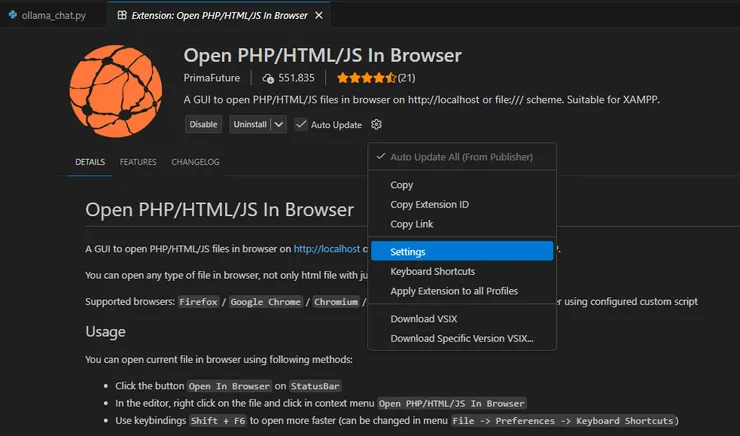Choose Download Specific Version VSIX...

462,338
